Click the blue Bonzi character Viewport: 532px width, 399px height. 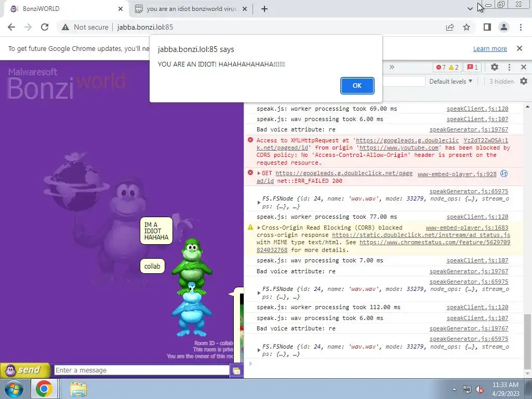pos(192,311)
